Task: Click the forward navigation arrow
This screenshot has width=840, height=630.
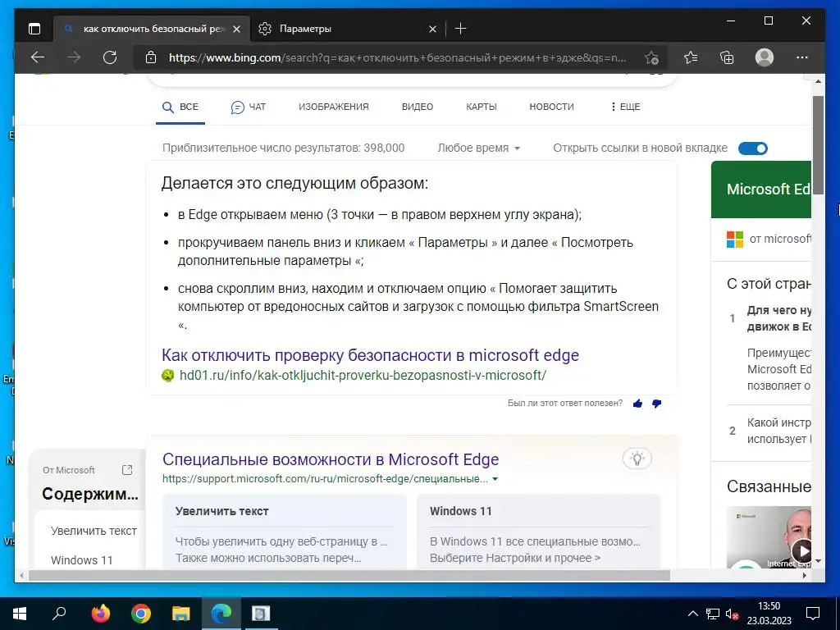Action: (x=74, y=57)
